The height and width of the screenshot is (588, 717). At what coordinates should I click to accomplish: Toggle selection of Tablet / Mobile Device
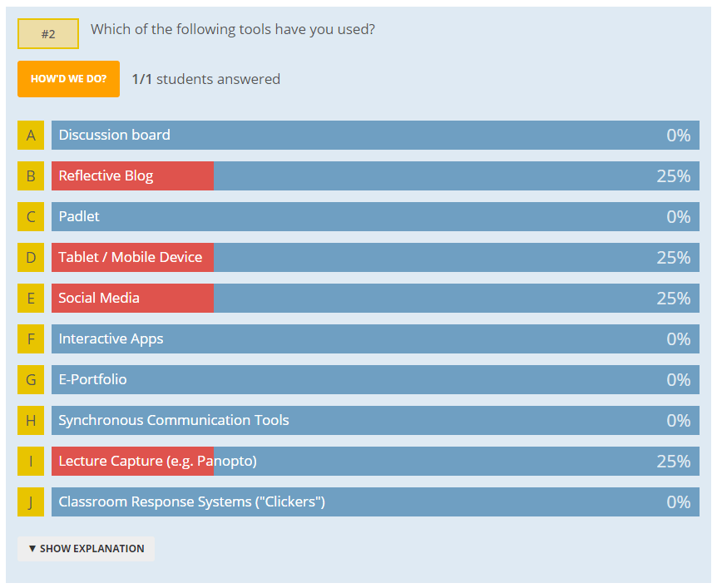coord(131,257)
